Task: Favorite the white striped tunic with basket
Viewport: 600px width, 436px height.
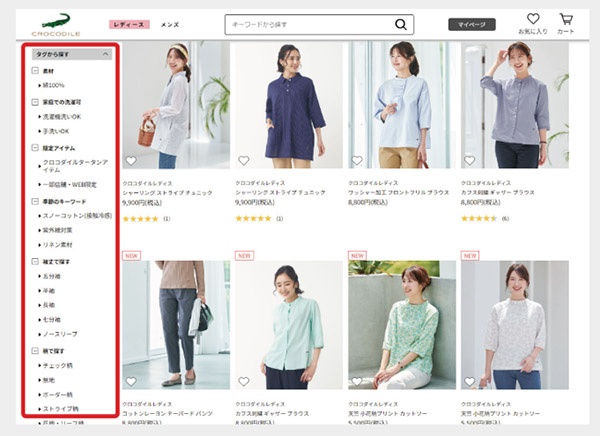Action: pyautogui.click(x=131, y=161)
